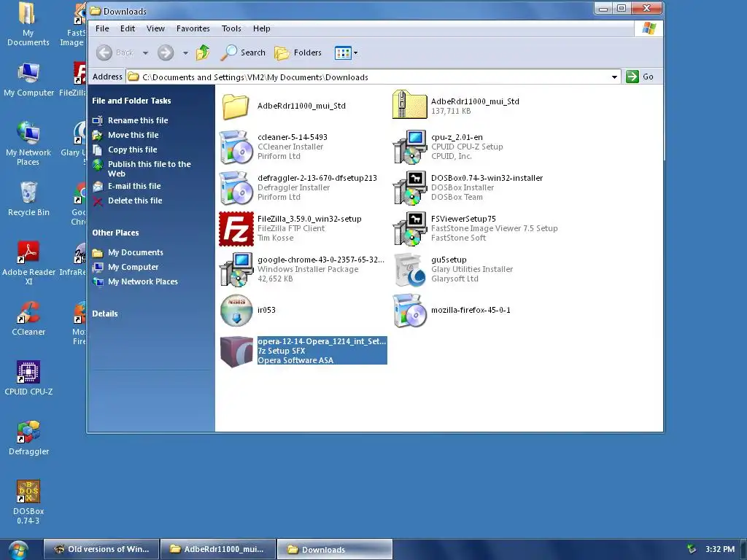The image size is (747, 560).
Task: Select My Network Places desktop icon
Action: [x=28, y=144]
